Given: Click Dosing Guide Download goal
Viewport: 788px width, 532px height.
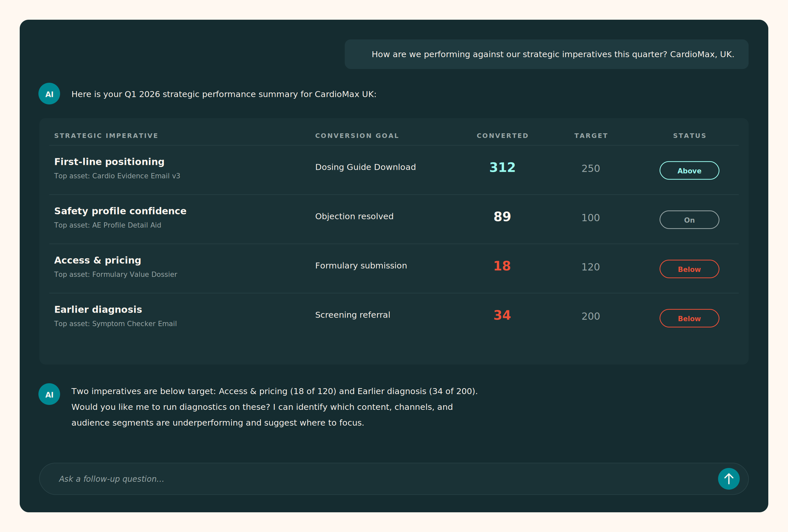Looking at the screenshot, I should click(x=365, y=167).
